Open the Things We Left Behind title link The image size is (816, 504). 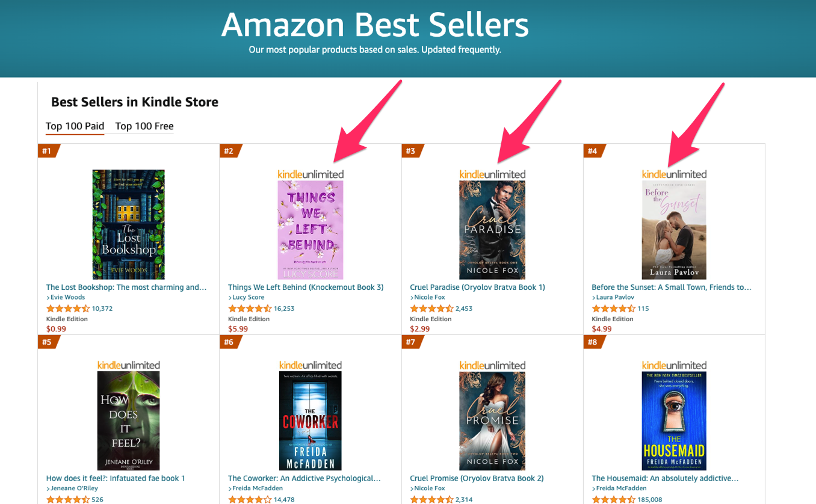click(x=306, y=287)
